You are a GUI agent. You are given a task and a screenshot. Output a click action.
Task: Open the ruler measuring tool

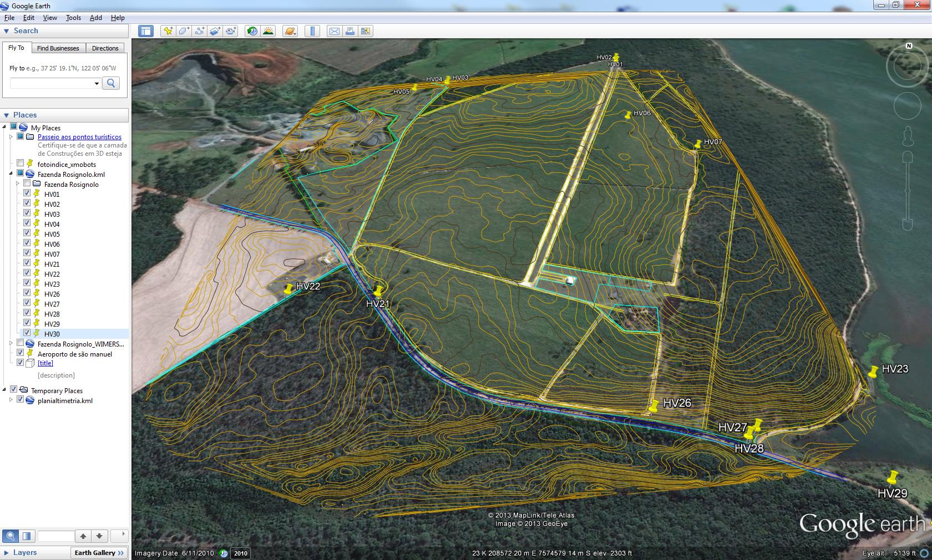point(312,31)
